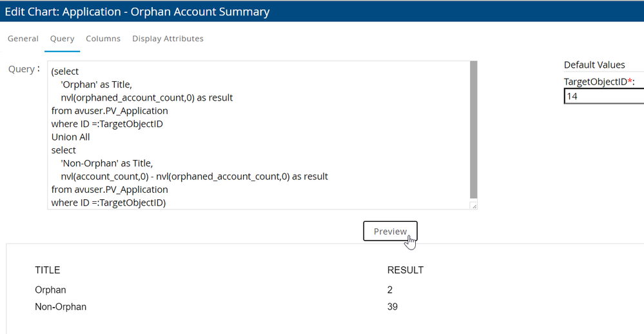Click the Default Values heading
The height and width of the screenshot is (334, 644).
pos(594,65)
